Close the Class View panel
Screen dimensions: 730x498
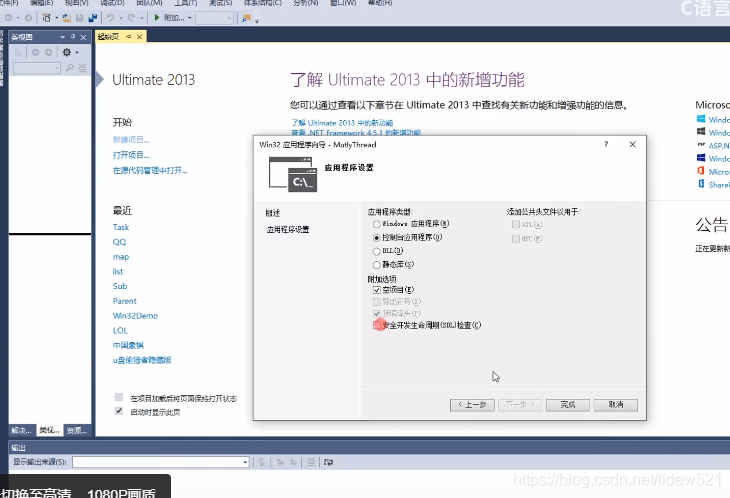83,37
